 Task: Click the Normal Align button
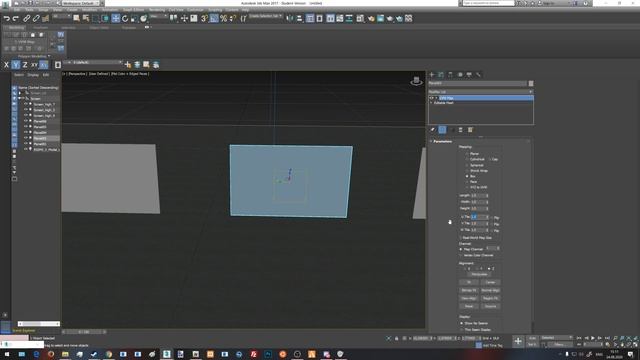pyautogui.click(x=490, y=290)
